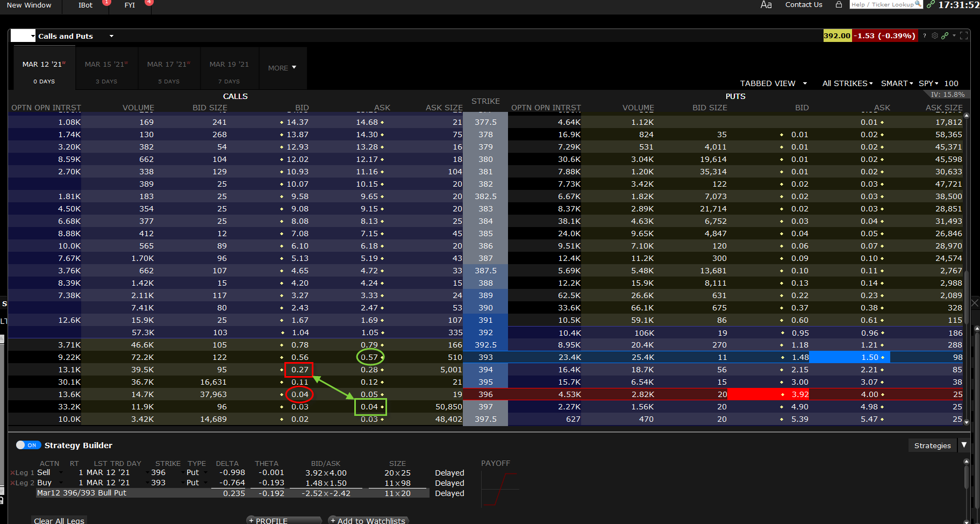Click the white symbol entry box
Viewport: 980px width, 524px height.
coord(23,36)
